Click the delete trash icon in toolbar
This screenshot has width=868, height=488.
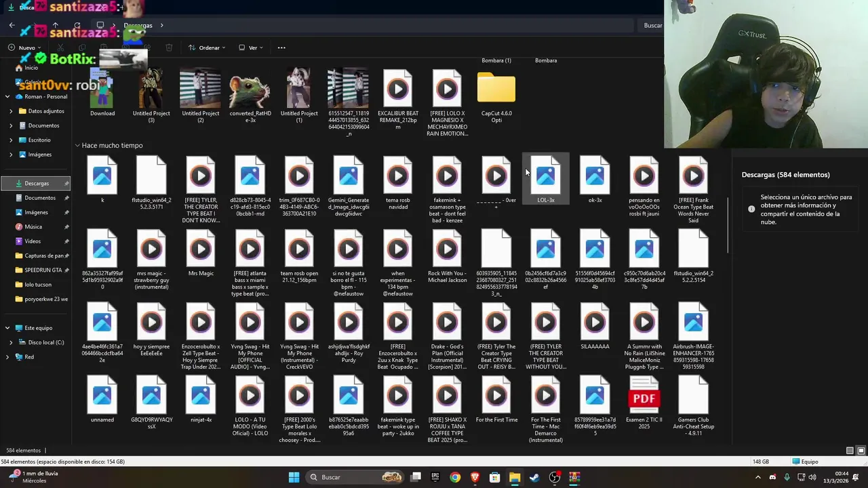(x=169, y=47)
